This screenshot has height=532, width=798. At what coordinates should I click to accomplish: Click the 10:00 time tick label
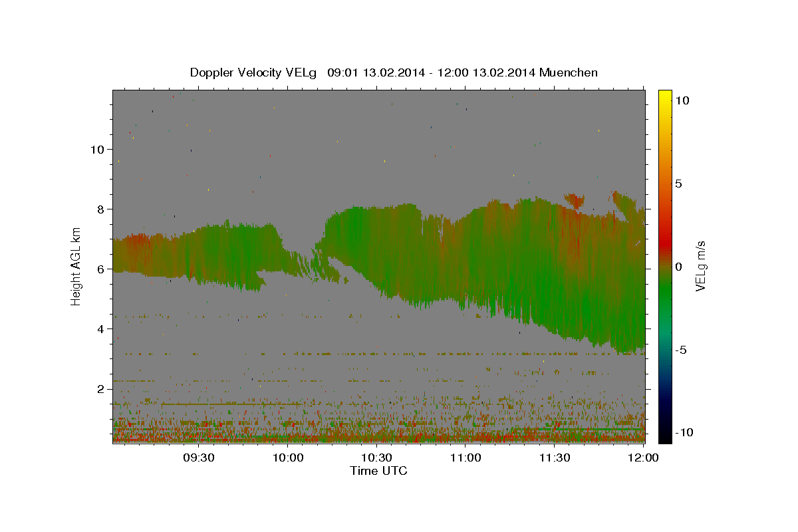tap(288, 458)
